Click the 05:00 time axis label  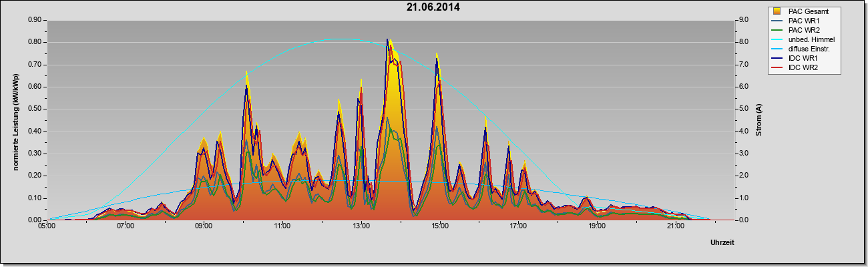pyautogui.click(x=47, y=227)
